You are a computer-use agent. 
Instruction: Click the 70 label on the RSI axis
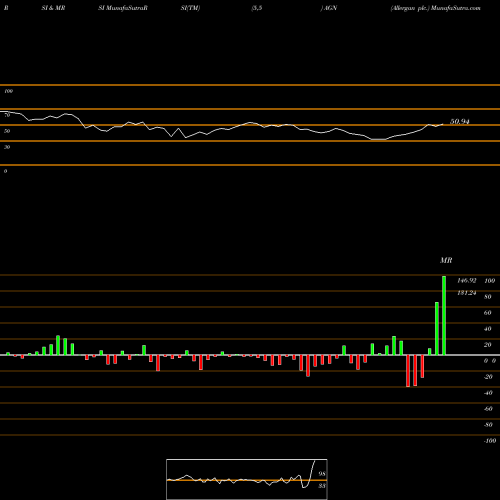[x=7, y=115]
